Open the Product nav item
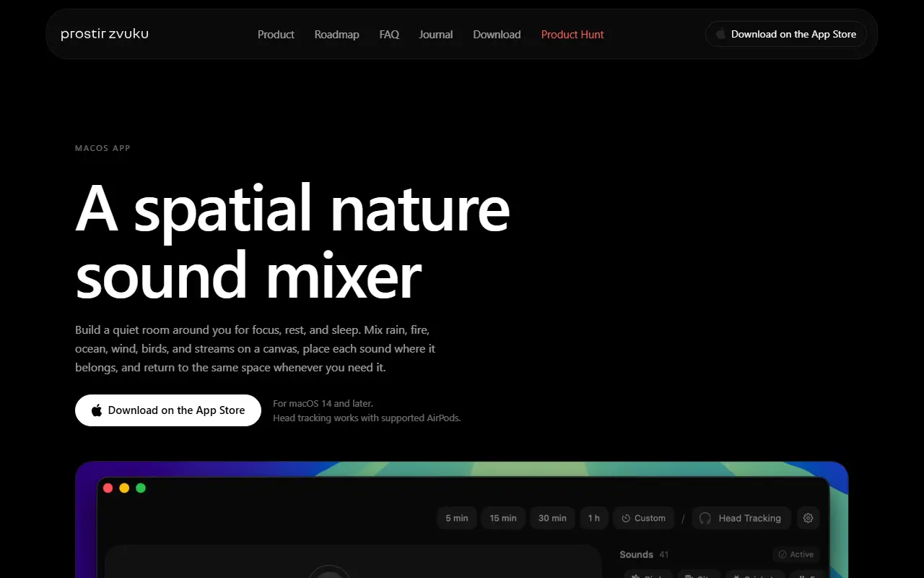 [x=276, y=34]
